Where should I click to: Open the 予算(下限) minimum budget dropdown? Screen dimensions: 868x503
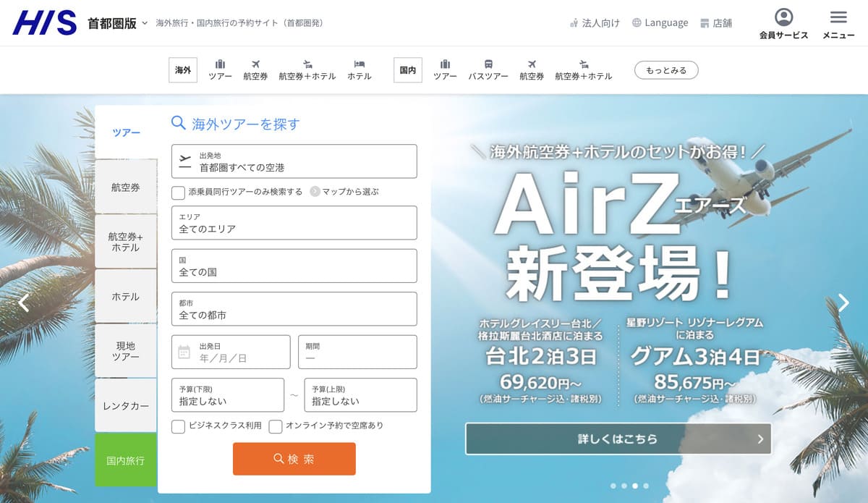coord(228,394)
